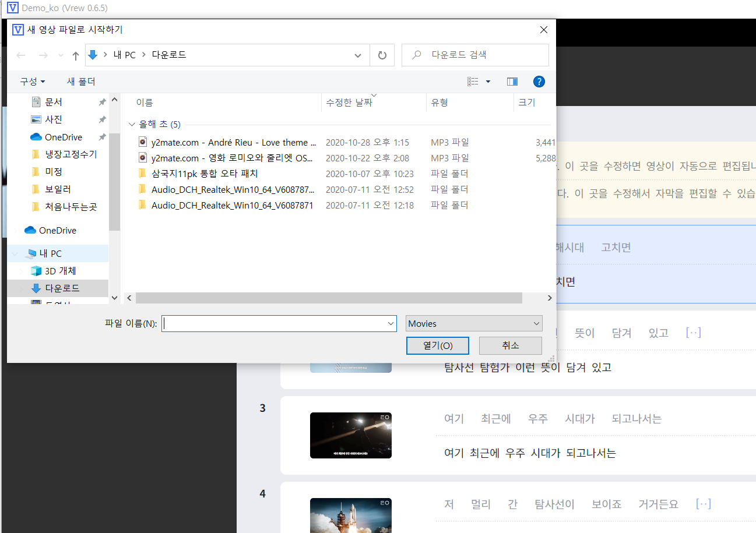Viewport: 756px width, 533px height.
Task: Click the Forward navigation arrow
Action: pos(43,55)
